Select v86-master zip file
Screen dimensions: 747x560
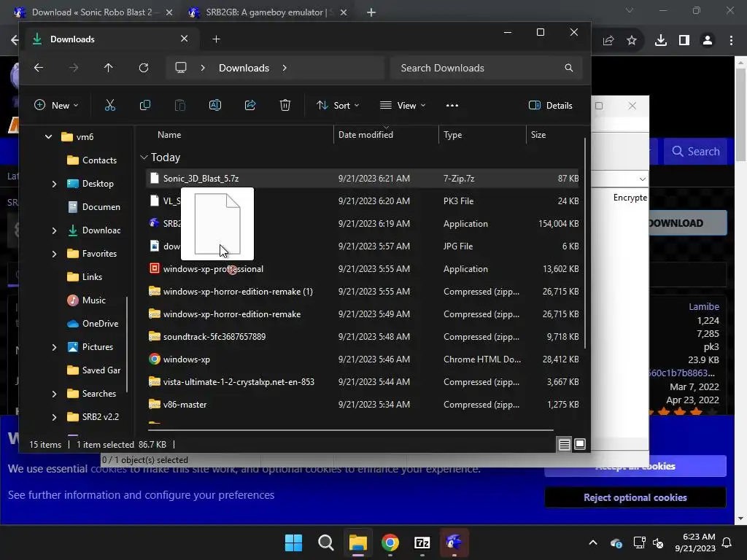tap(362, 404)
